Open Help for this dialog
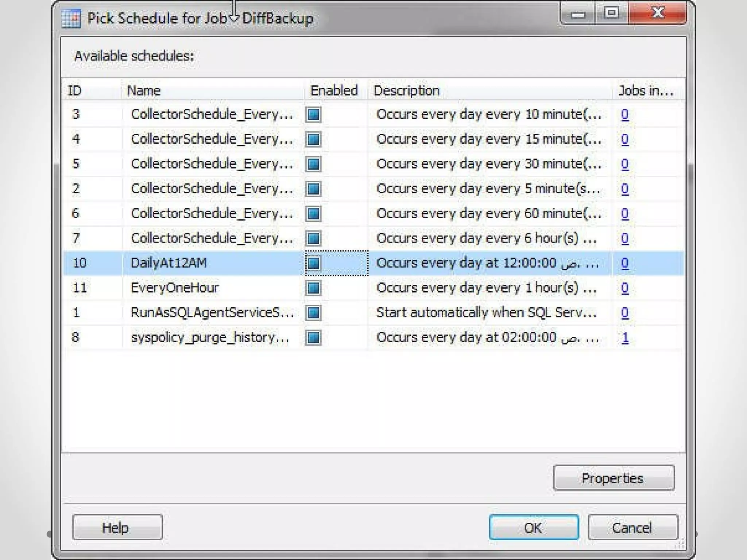The height and width of the screenshot is (560, 747). coord(117,528)
